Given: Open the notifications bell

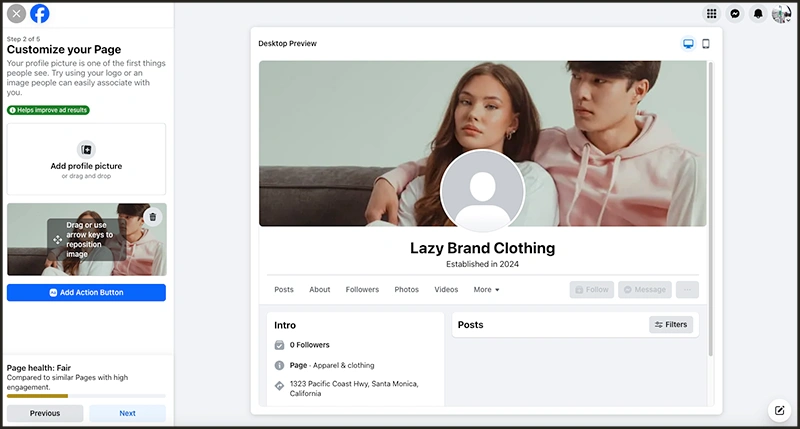Looking at the screenshot, I should pos(759,14).
